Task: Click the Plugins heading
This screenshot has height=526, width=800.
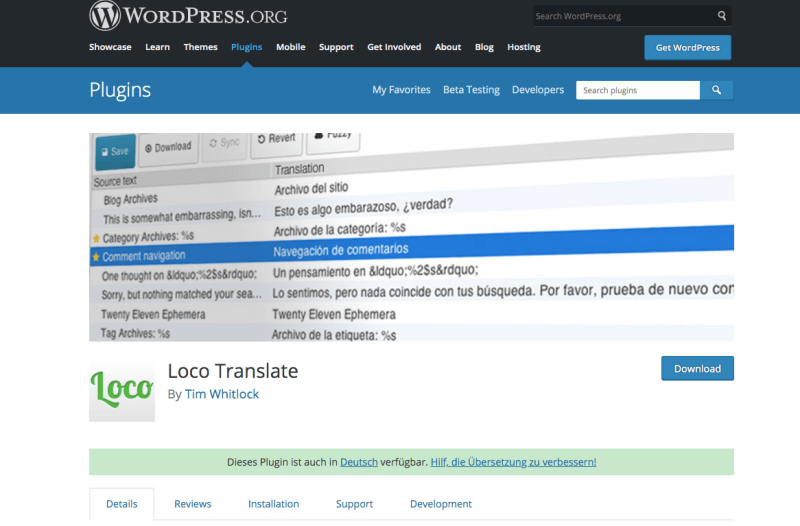Action: click(x=120, y=90)
